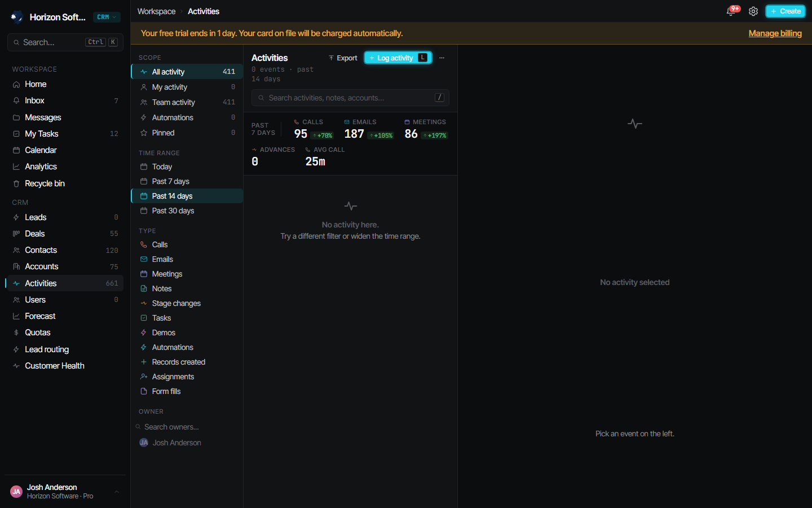Screen dimensions: 812x508
Task: Choose the Today time range
Action: [x=187, y=167]
